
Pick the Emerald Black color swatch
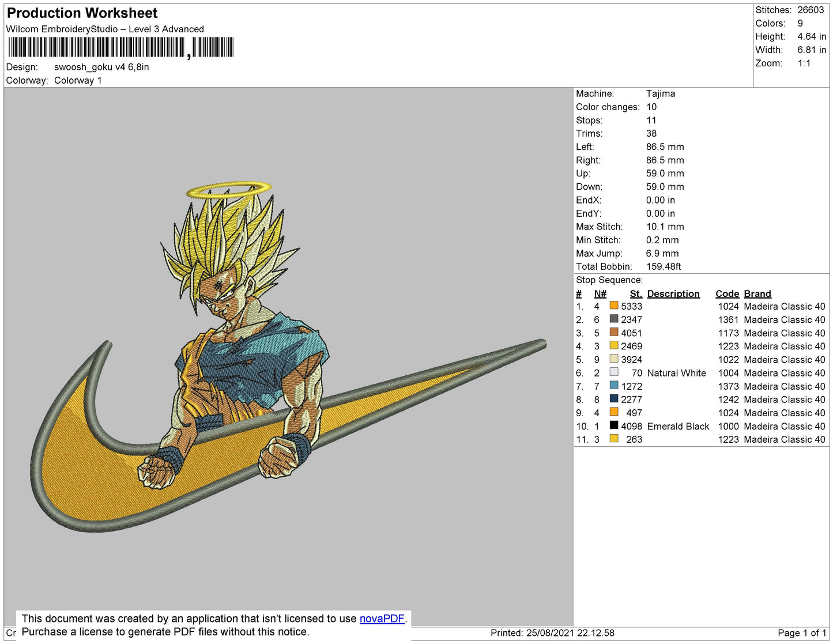[x=614, y=425]
